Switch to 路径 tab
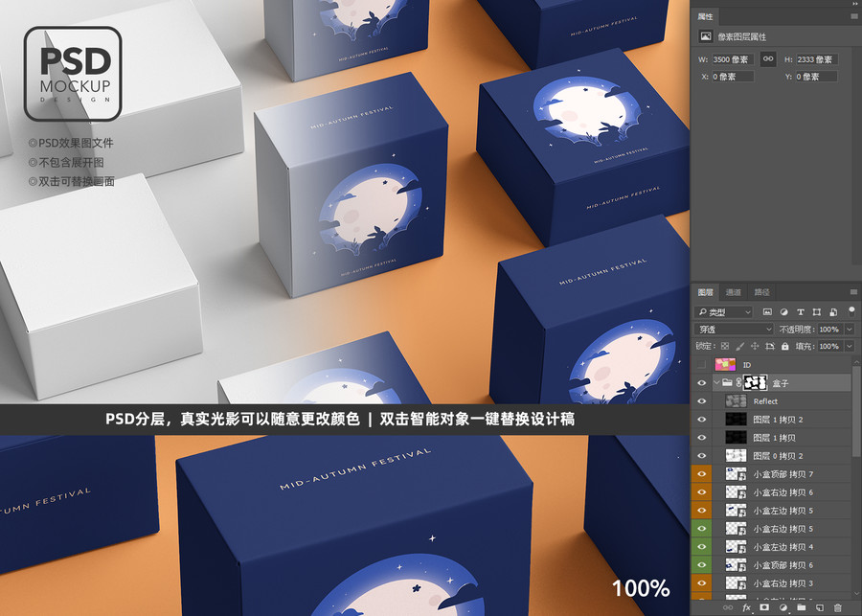862x616 pixels. [761, 292]
